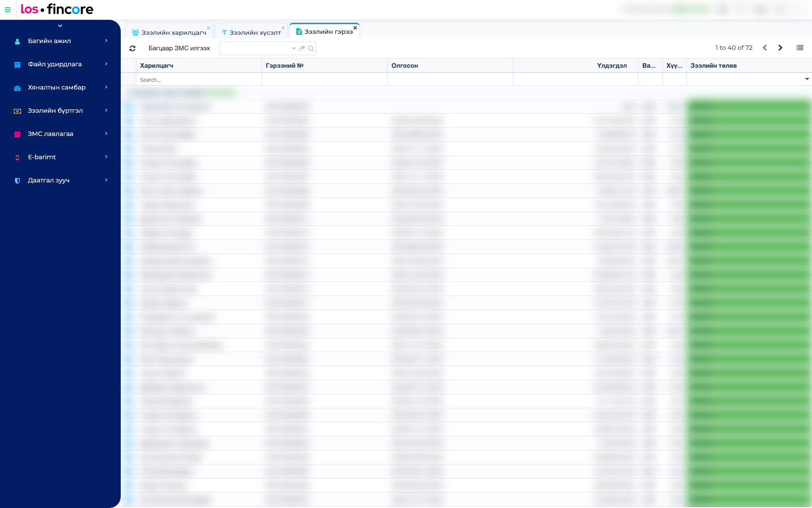Open Файл удирдлага menu item
This screenshot has height=508, width=812.
pyautogui.click(x=60, y=64)
